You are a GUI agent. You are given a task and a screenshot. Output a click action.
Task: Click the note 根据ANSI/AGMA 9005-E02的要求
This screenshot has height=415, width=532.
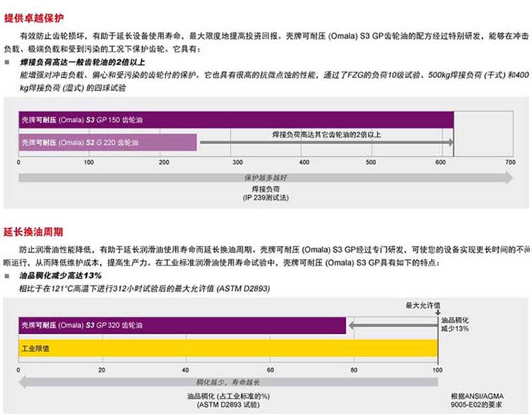click(477, 400)
